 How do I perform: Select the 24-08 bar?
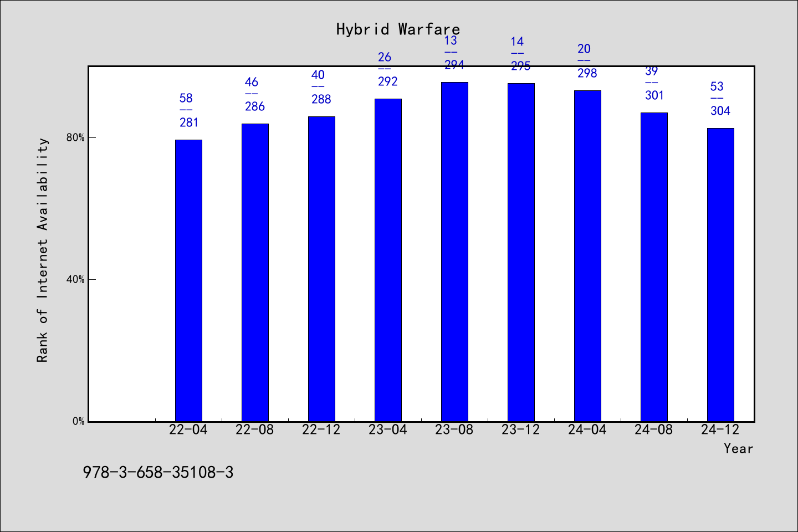point(654,267)
